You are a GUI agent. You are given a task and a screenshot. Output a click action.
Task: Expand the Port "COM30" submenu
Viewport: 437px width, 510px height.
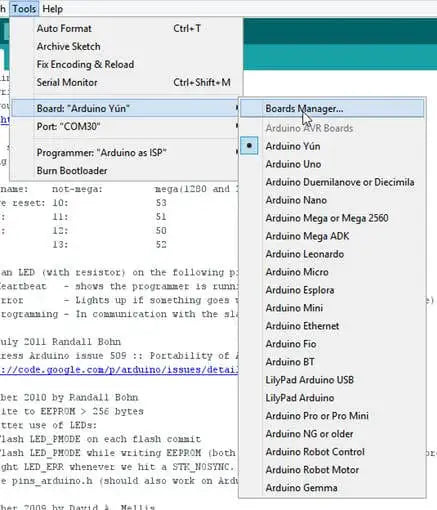[x=125, y=127]
